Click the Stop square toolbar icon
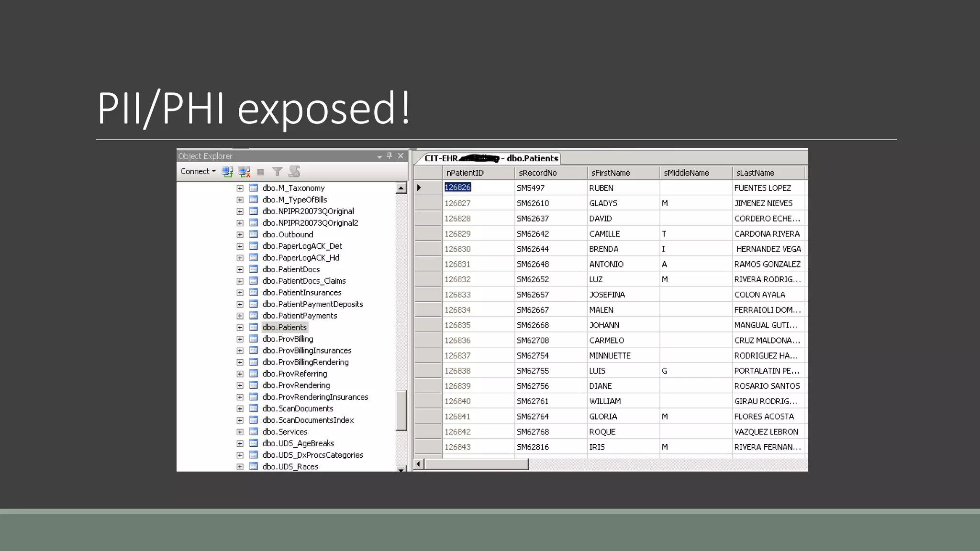 260,172
